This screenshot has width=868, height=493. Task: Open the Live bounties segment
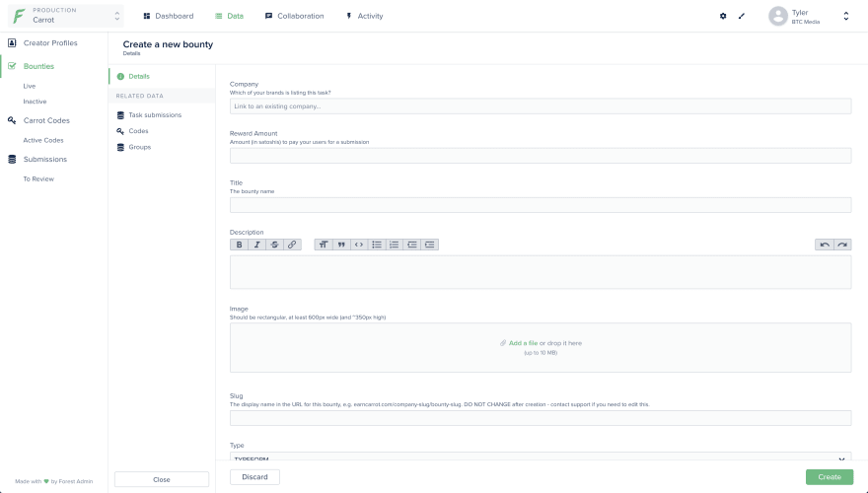[30, 86]
